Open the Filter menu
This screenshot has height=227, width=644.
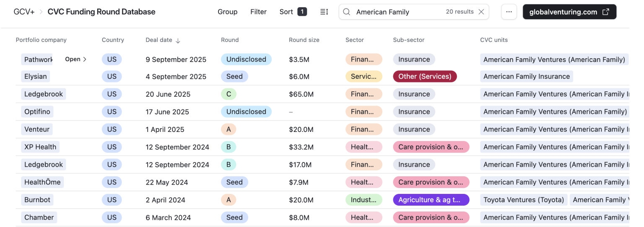[258, 12]
